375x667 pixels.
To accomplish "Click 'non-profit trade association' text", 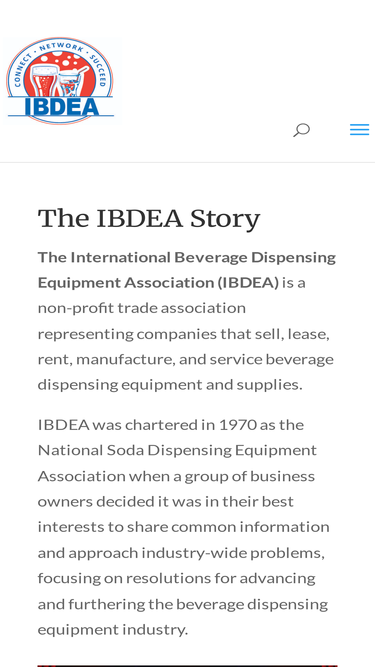I will point(142,308).
